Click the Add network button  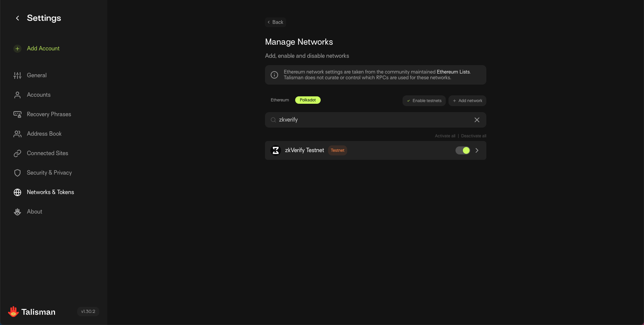(x=467, y=101)
